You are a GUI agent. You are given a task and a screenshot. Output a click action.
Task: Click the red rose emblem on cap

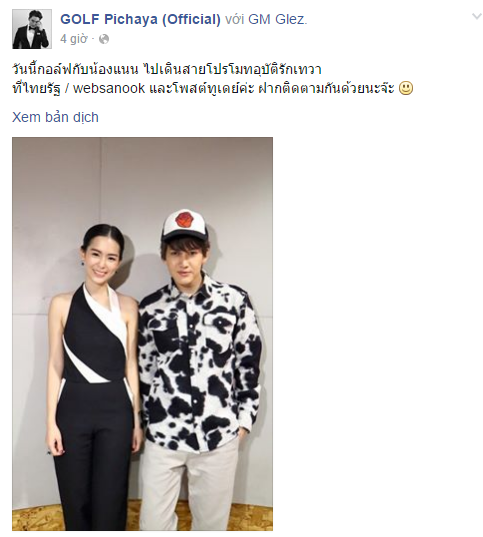pyautogui.click(x=184, y=220)
